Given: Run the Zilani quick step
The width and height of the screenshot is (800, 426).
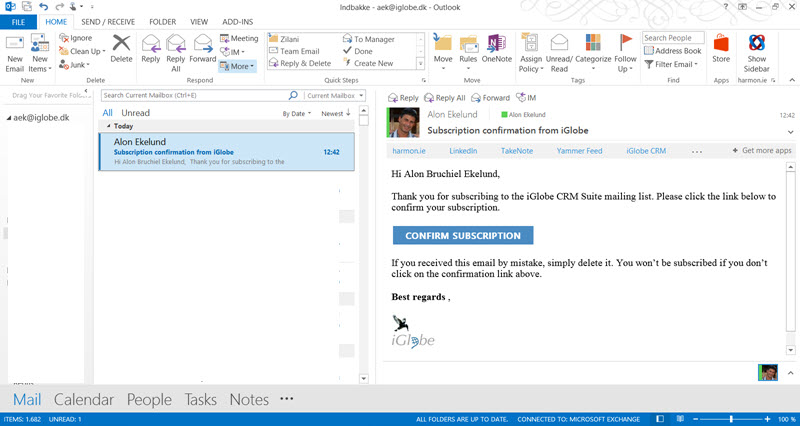Looking at the screenshot, I should (284, 39).
